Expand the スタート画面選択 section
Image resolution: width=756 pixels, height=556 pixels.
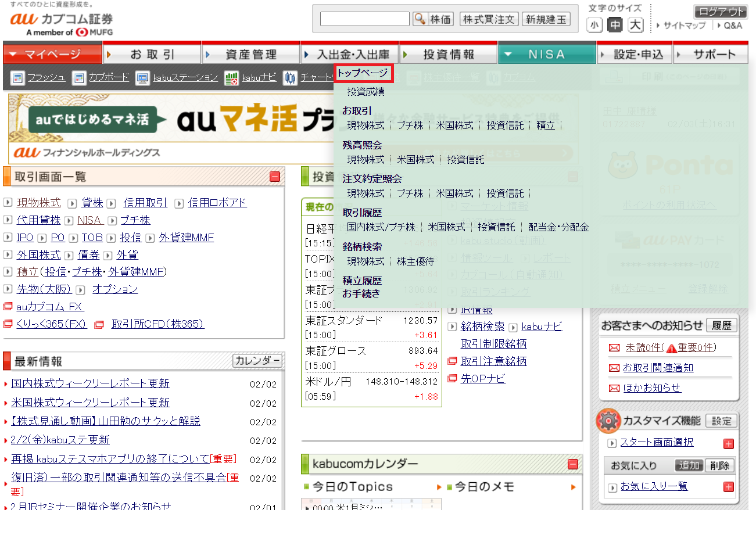[x=729, y=444]
